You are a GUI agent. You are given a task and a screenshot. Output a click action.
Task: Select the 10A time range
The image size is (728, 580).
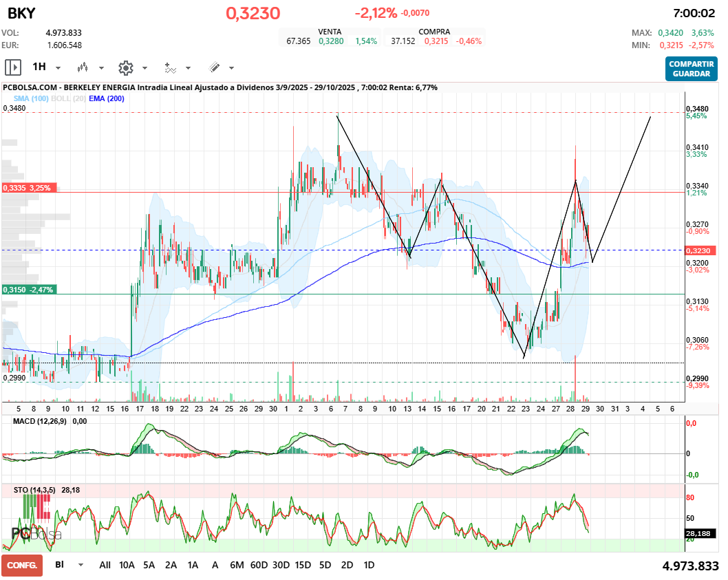(127, 565)
